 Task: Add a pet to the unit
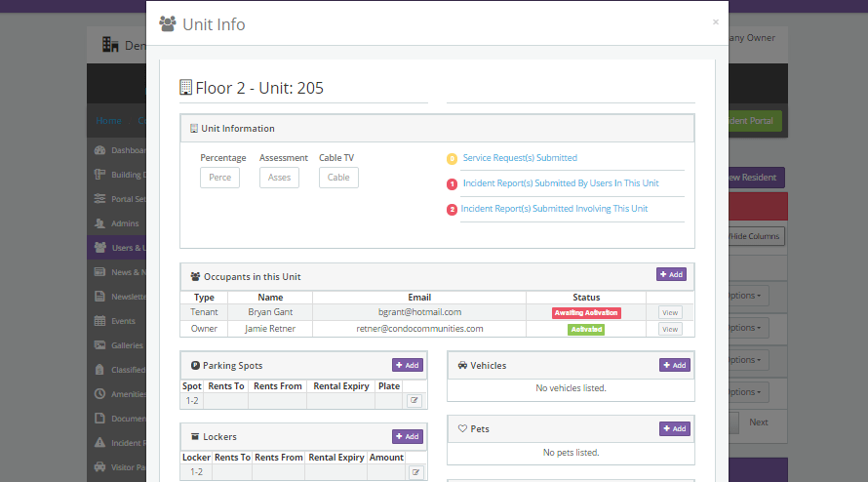(674, 428)
